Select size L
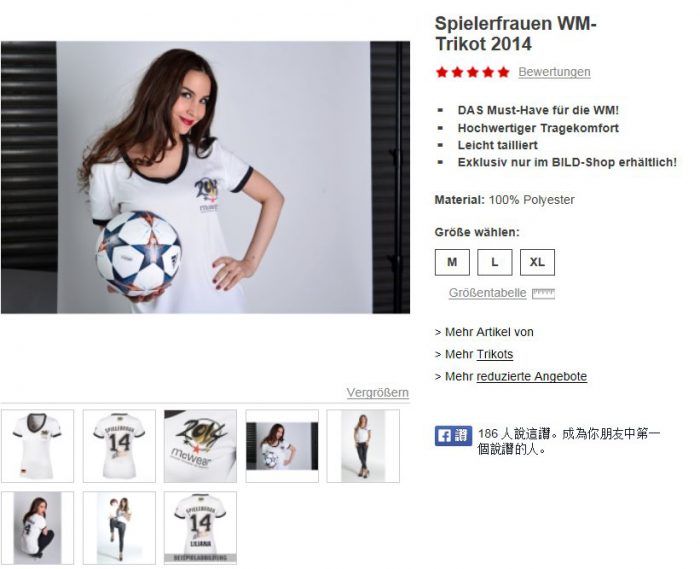The width and height of the screenshot is (700, 569). tap(495, 262)
